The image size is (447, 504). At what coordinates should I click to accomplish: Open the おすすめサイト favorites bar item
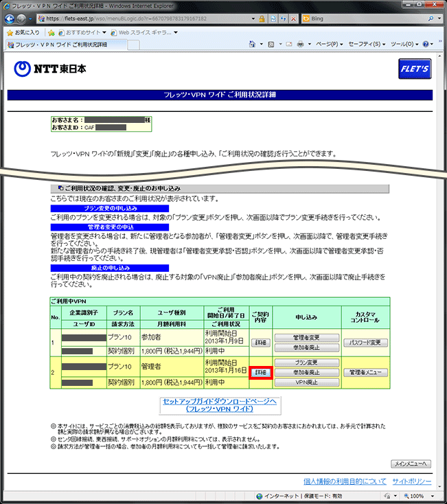click(x=82, y=32)
